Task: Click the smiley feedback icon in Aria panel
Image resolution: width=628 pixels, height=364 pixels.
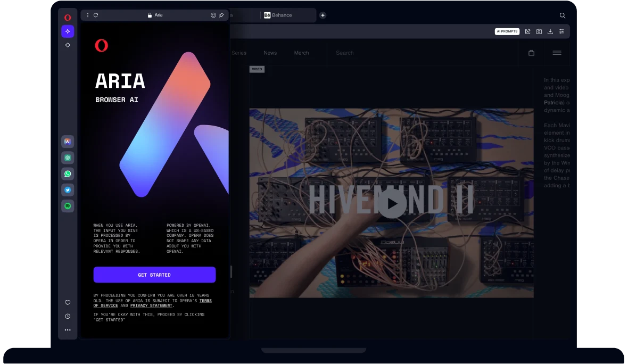Action: (213, 15)
